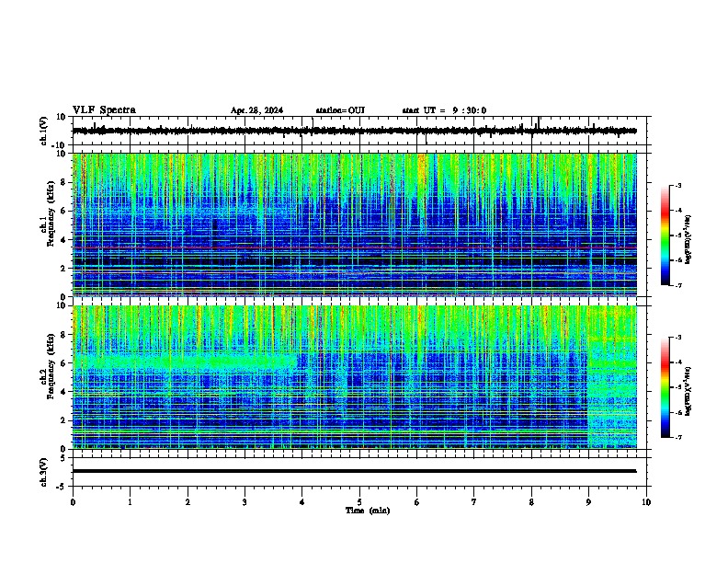The height and width of the screenshot is (563, 728).
Task: Click the 'ch.3(V)' axis label
Action: click(44, 472)
